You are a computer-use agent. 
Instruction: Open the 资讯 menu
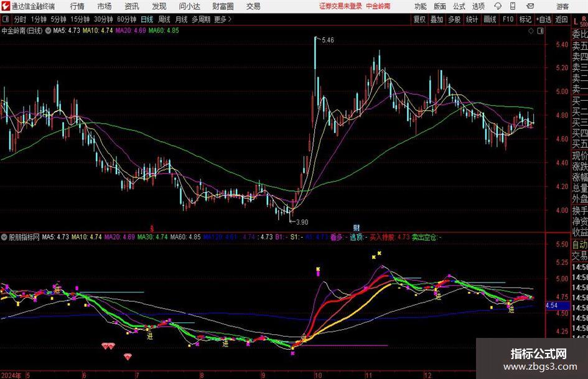[132, 6]
